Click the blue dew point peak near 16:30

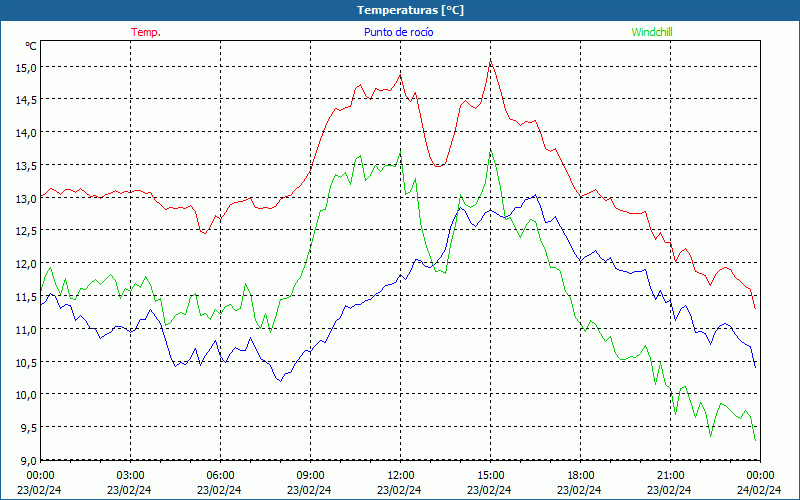click(x=535, y=195)
